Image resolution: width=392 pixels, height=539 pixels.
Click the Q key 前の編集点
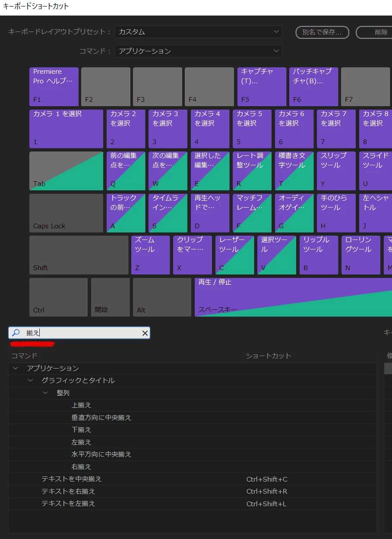(126, 171)
